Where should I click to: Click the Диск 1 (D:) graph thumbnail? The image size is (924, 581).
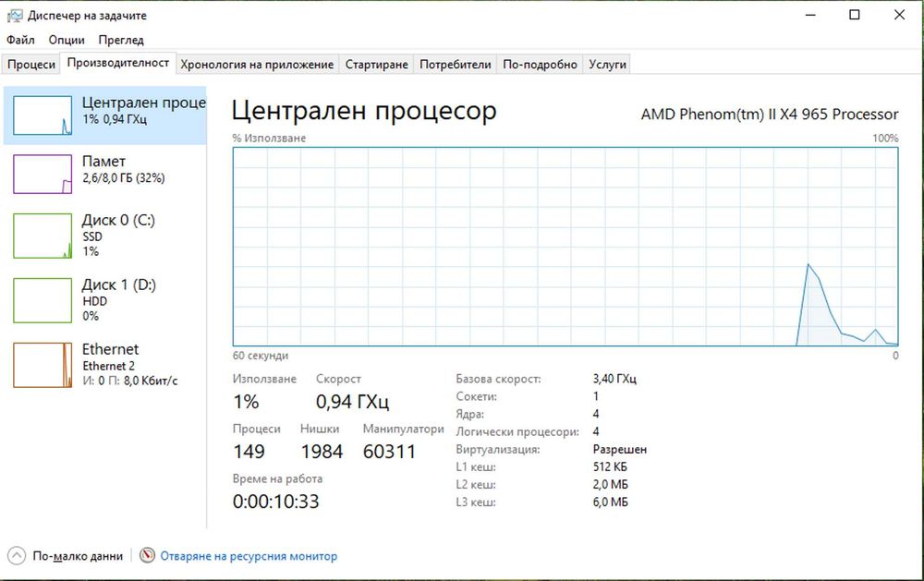click(x=43, y=300)
